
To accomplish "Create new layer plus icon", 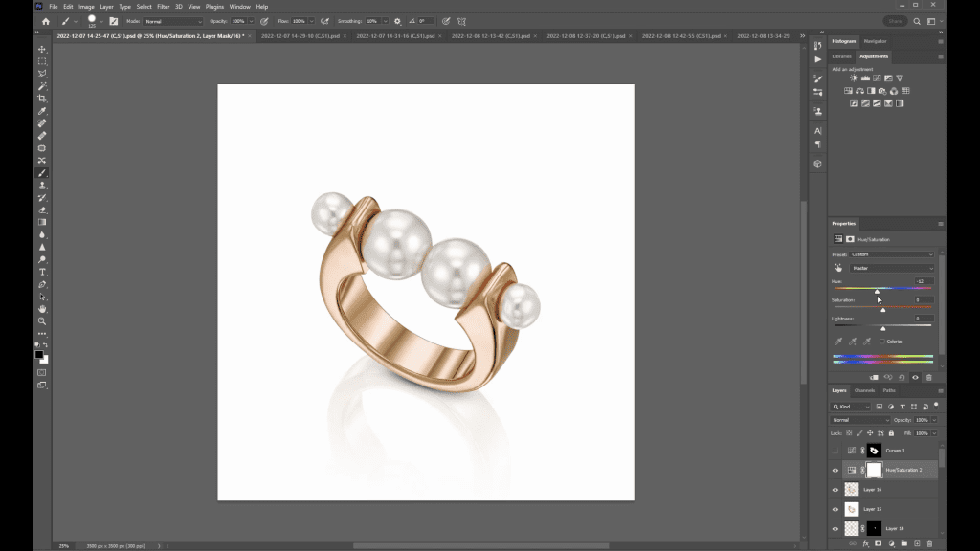I will 917,544.
